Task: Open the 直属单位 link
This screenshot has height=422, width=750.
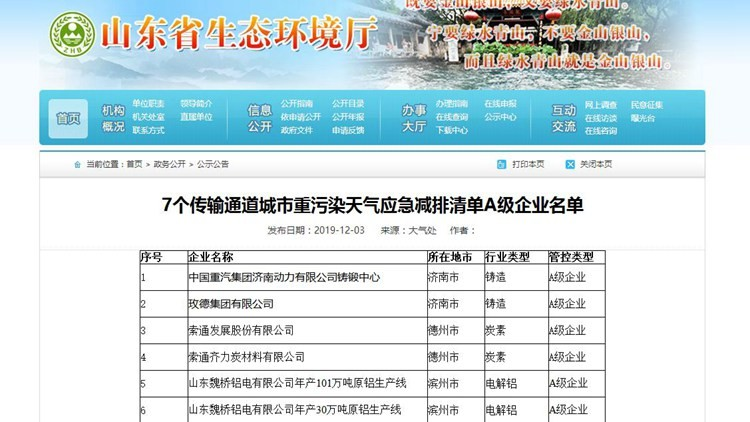Action: (x=196, y=117)
